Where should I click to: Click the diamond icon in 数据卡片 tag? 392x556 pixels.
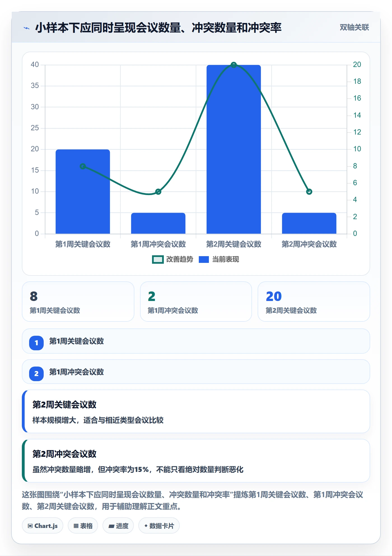146,526
